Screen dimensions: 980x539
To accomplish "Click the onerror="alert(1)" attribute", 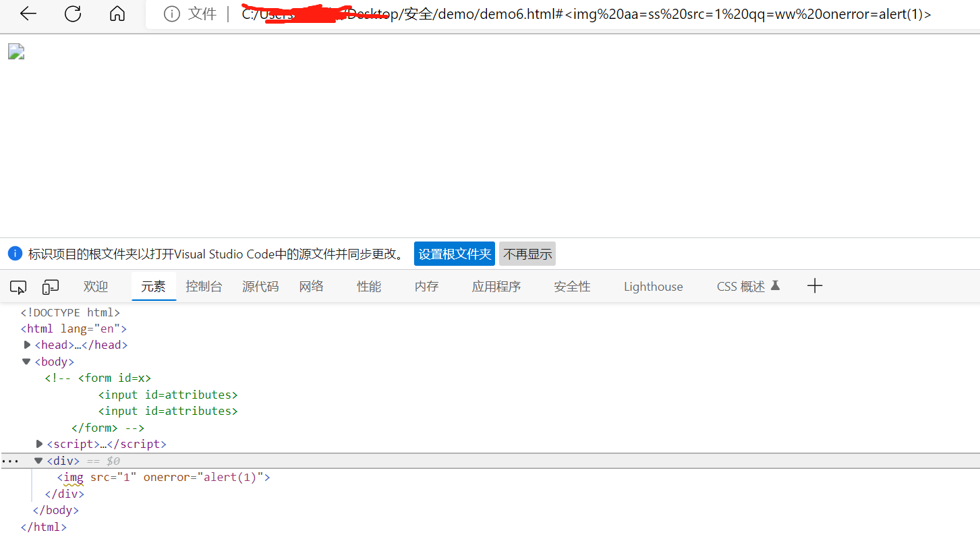I will coord(203,477).
